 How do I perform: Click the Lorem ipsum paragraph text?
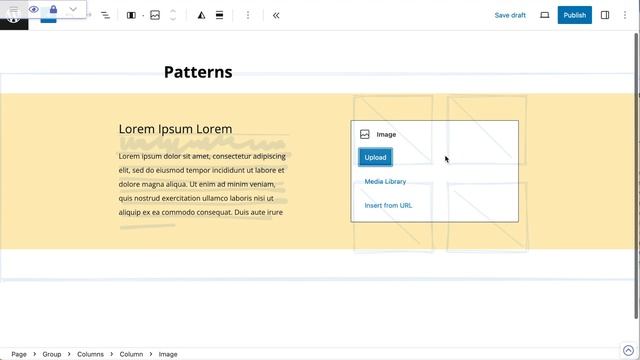pos(202,184)
